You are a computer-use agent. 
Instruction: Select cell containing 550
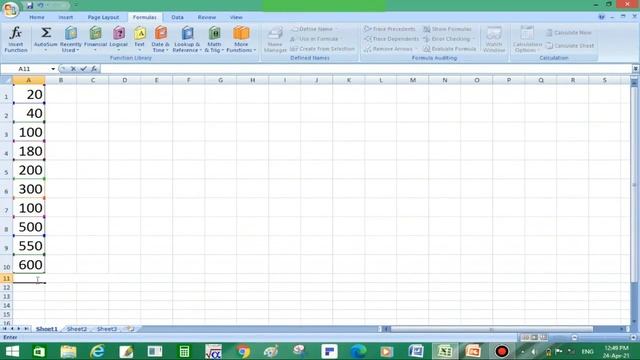(29, 245)
